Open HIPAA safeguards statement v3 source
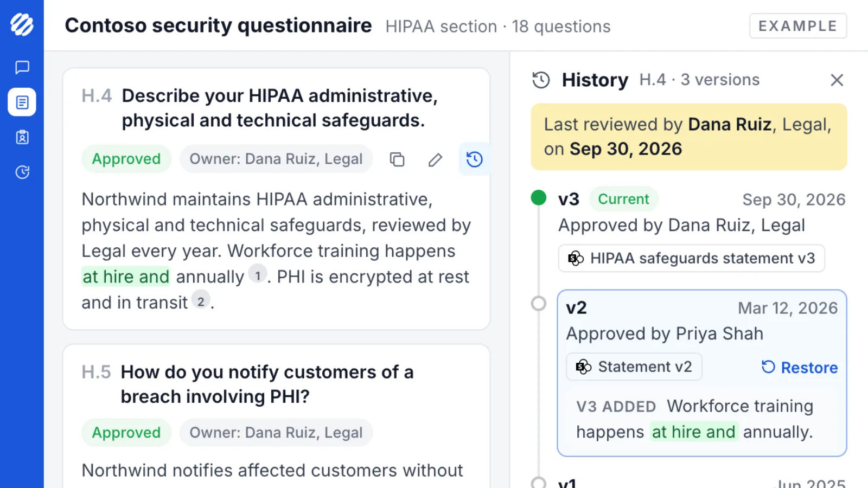Viewport: 868px width, 488px height. pos(691,258)
